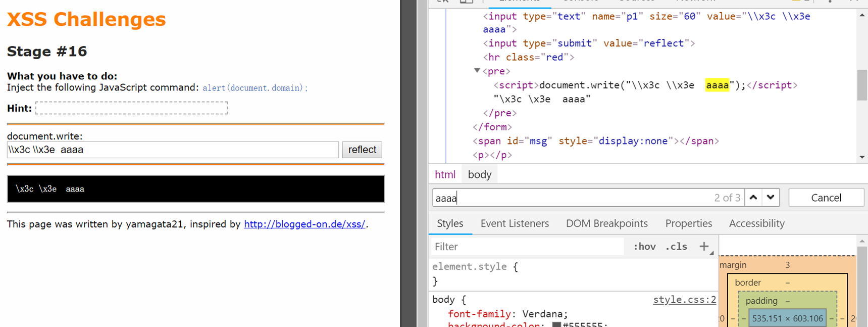868x327 pixels.
Task: Open the DOM Breakpoints tab
Action: (606, 223)
